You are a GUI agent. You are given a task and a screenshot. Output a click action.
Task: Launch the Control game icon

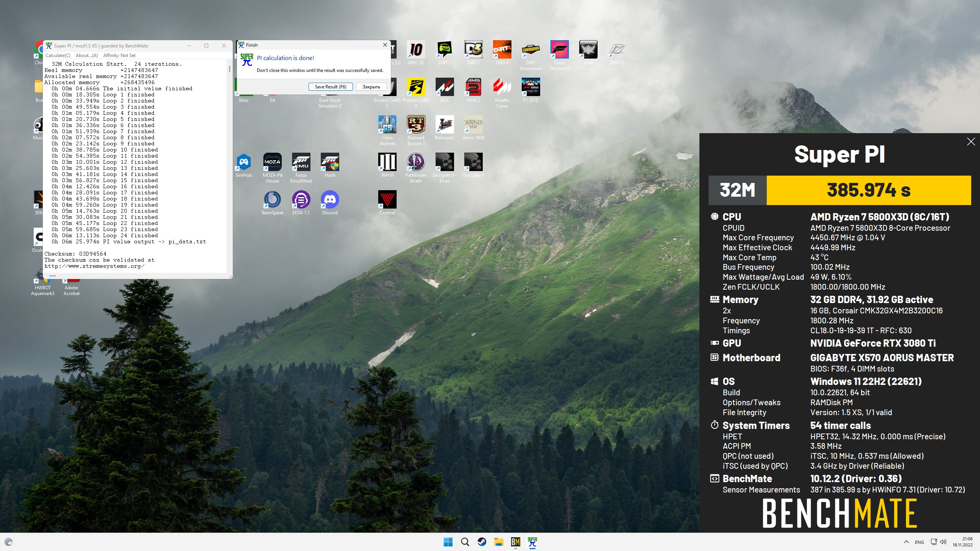pyautogui.click(x=387, y=203)
